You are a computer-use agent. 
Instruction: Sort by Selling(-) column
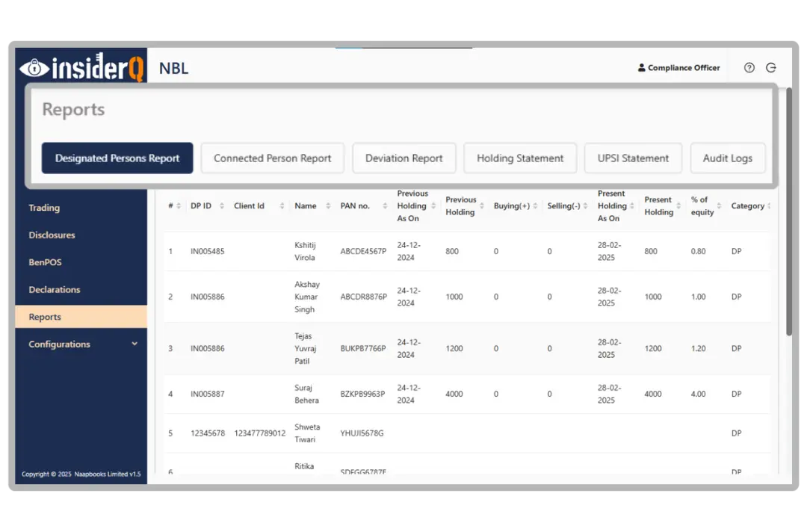point(585,205)
